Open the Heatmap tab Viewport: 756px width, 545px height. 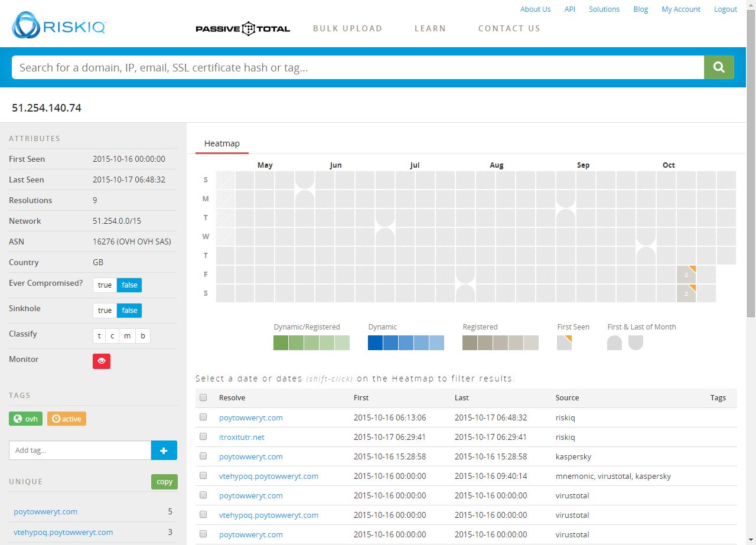(x=222, y=143)
